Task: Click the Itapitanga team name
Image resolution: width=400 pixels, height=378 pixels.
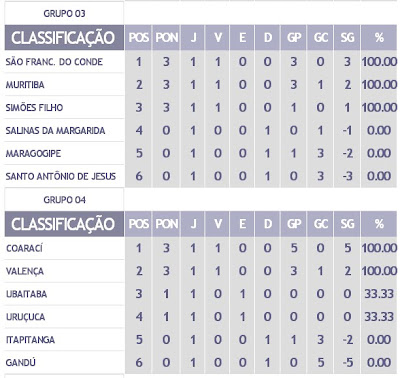Action: pyautogui.click(x=30, y=340)
